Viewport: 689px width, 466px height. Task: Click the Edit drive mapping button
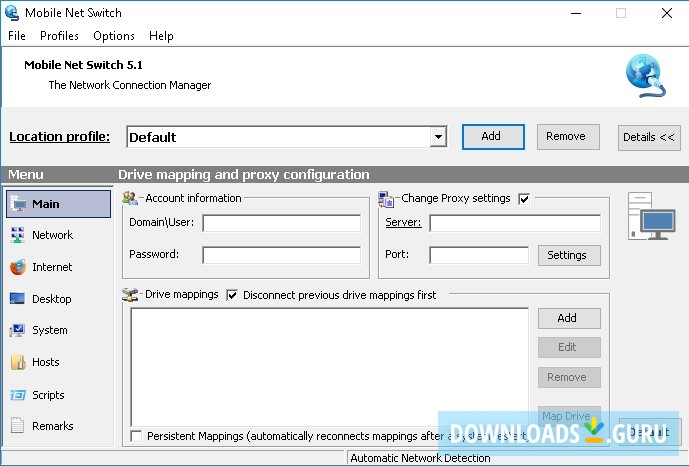point(569,347)
